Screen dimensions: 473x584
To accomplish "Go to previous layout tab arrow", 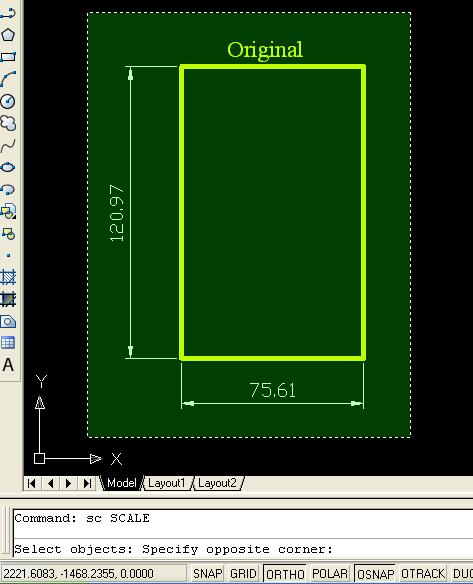I will coord(50,483).
